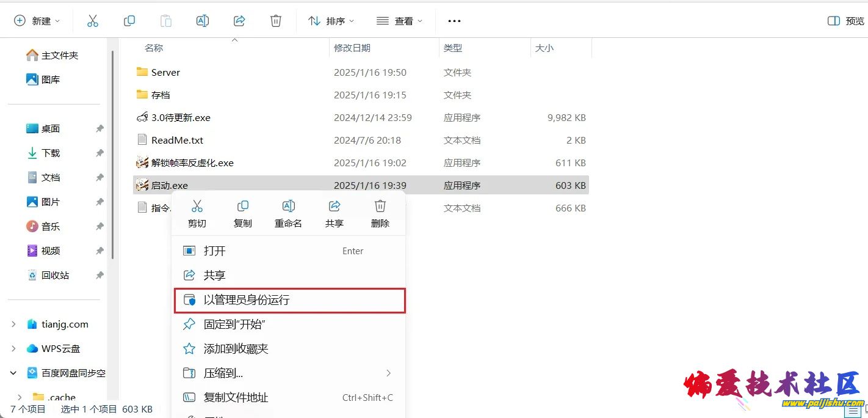The height and width of the screenshot is (418, 868).
Task: Unpin the 桌面 folder pin icon
Action: (99, 129)
